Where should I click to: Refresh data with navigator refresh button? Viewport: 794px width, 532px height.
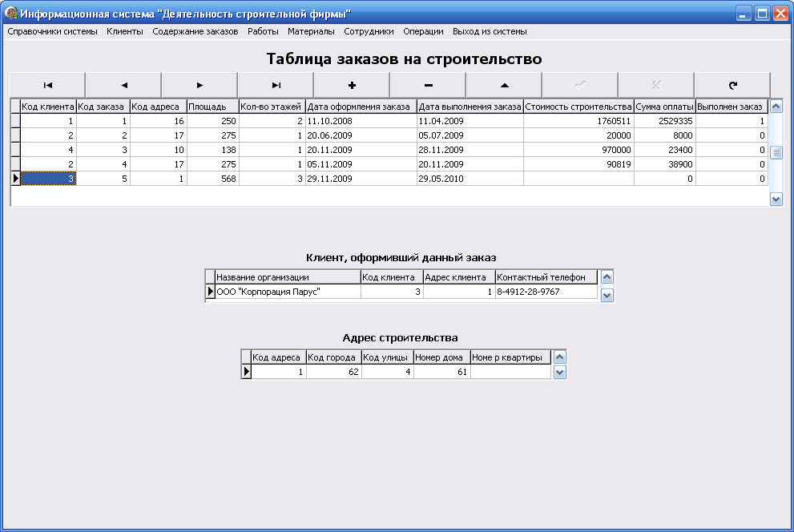click(x=733, y=85)
